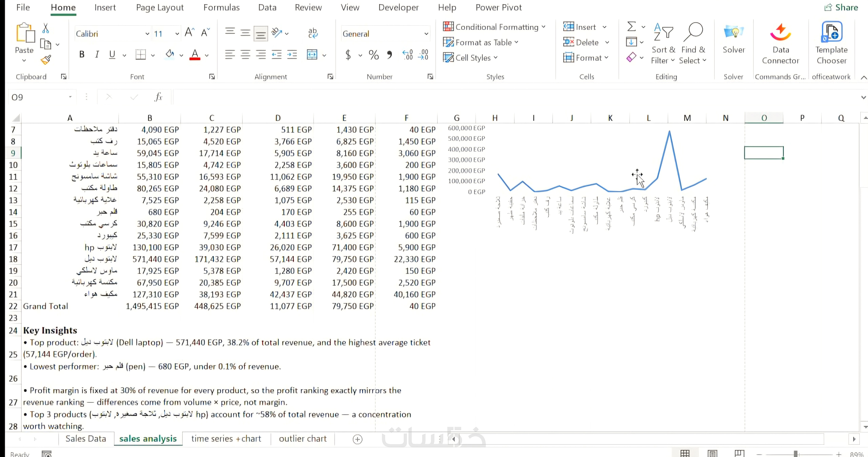This screenshot has width=868, height=457.
Task: Expand Find & Select menu
Action: (x=693, y=43)
